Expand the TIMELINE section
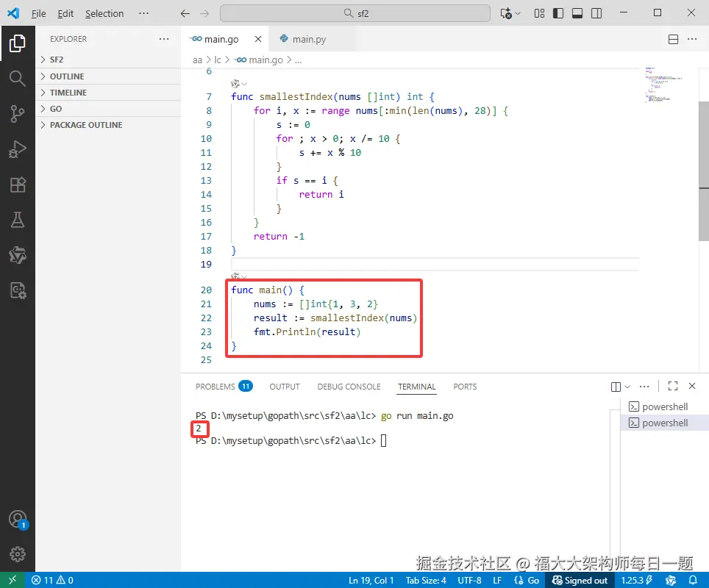Image resolution: width=709 pixels, height=588 pixels. pyautogui.click(x=108, y=93)
